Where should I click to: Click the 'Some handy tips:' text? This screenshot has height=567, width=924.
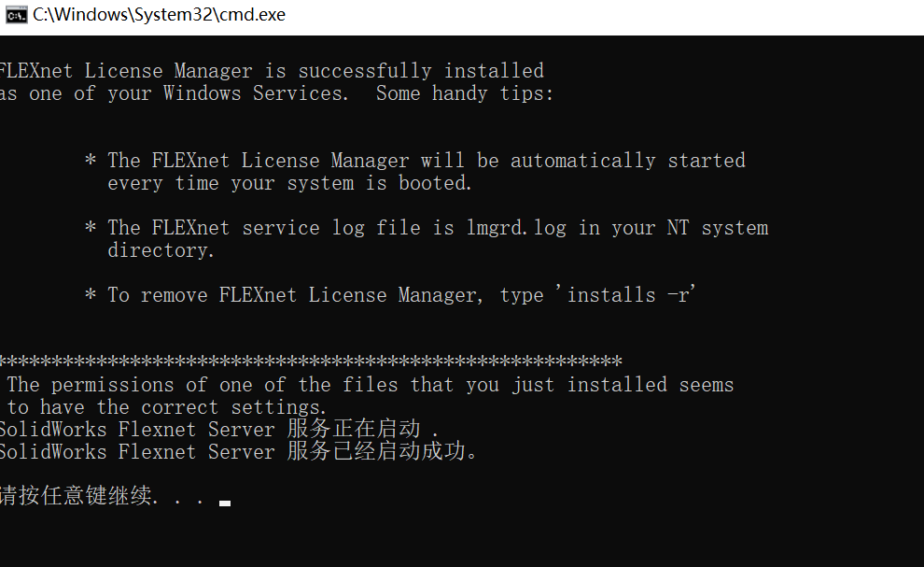click(465, 93)
